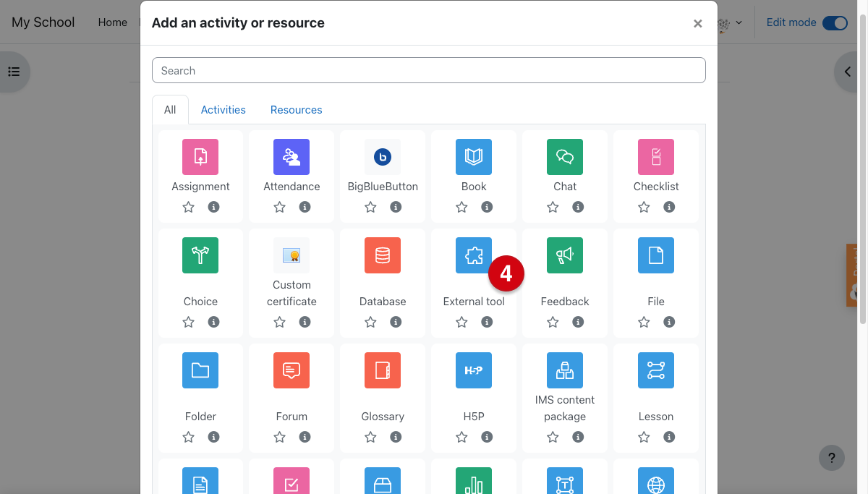Screen dimensions: 868x494
Task: Open info for the File resource
Action: coord(669,322)
